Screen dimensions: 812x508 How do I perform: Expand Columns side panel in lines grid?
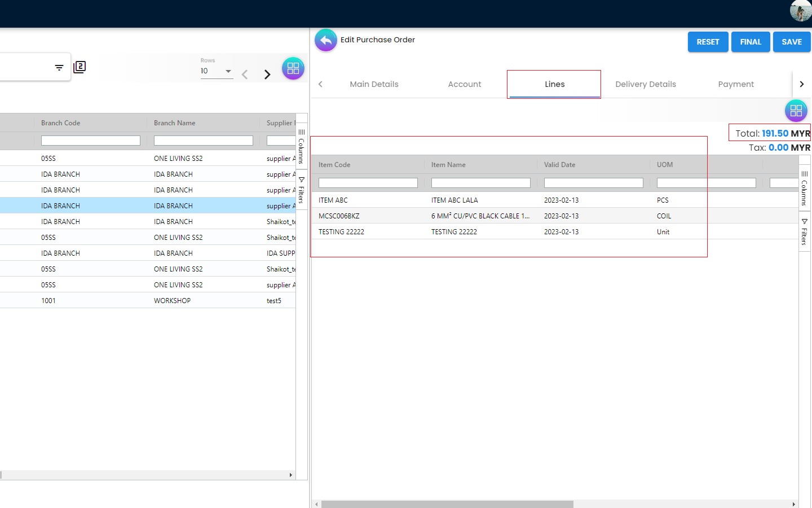click(805, 188)
